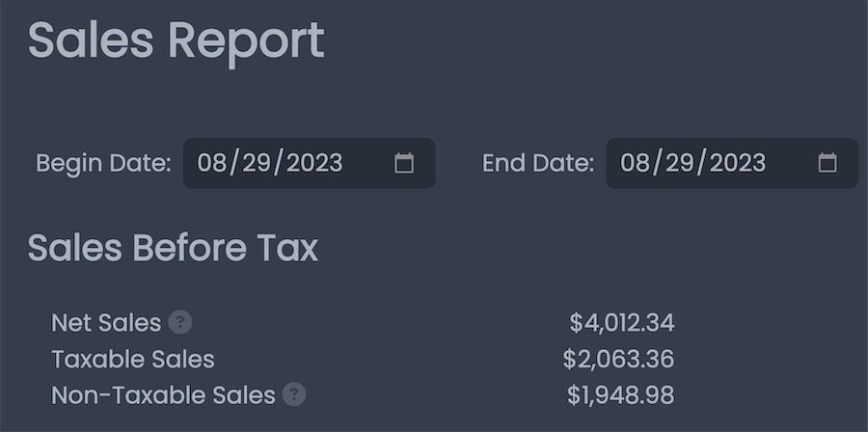Select the year 2023 in Begin Date field
Screen dimensions: 868x432
pos(314,163)
